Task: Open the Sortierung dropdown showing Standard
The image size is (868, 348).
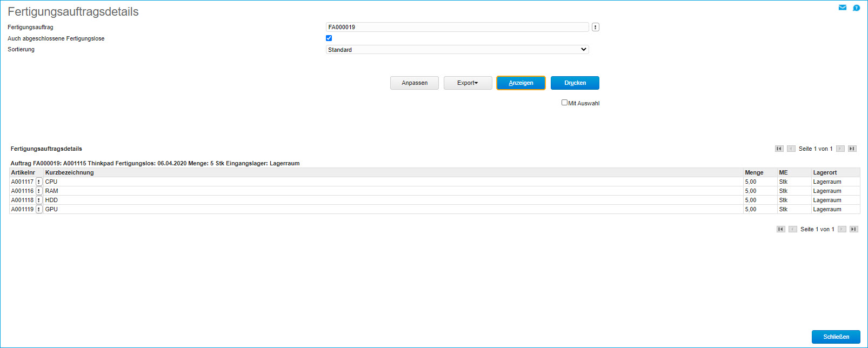Action: 457,50
